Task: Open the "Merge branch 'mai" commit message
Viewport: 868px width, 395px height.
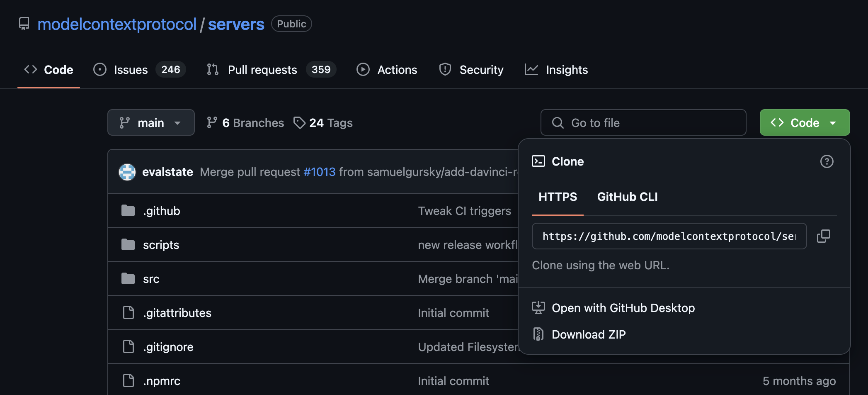Action: [468, 279]
